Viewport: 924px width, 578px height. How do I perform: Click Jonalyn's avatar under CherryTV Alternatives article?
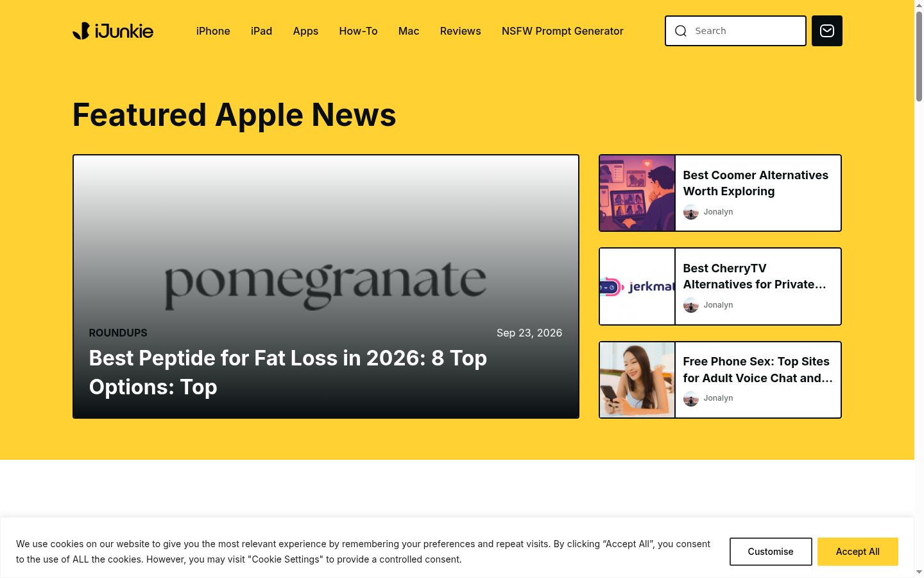(691, 305)
